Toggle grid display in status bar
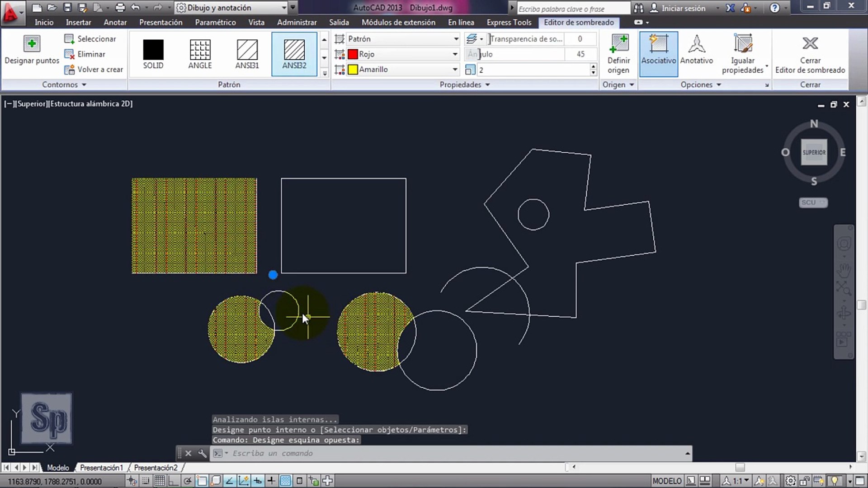Image resolution: width=868 pixels, height=488 pixels. pos(160,481)
